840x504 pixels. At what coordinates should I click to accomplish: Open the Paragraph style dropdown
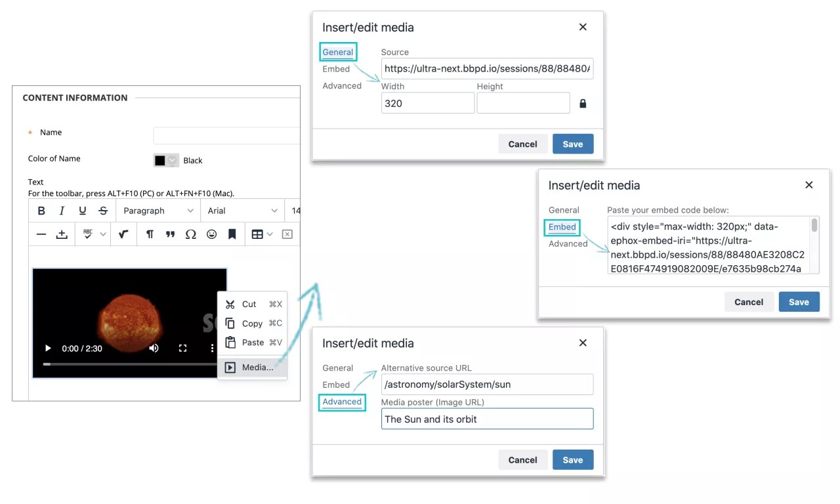[157, 211]
